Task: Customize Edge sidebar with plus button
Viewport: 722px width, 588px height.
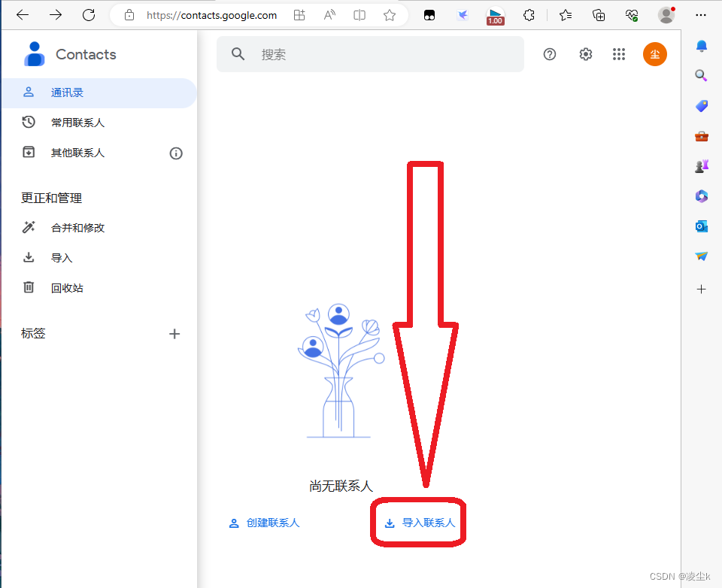Action: click(x=701, y=289)
